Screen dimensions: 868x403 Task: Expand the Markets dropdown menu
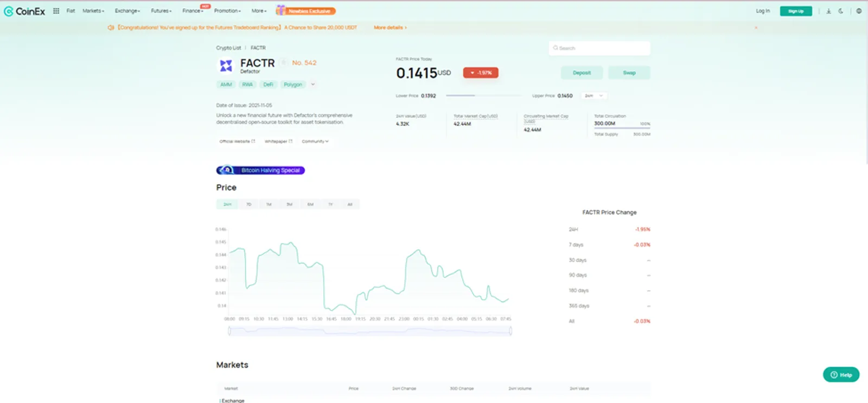(93, 11)
